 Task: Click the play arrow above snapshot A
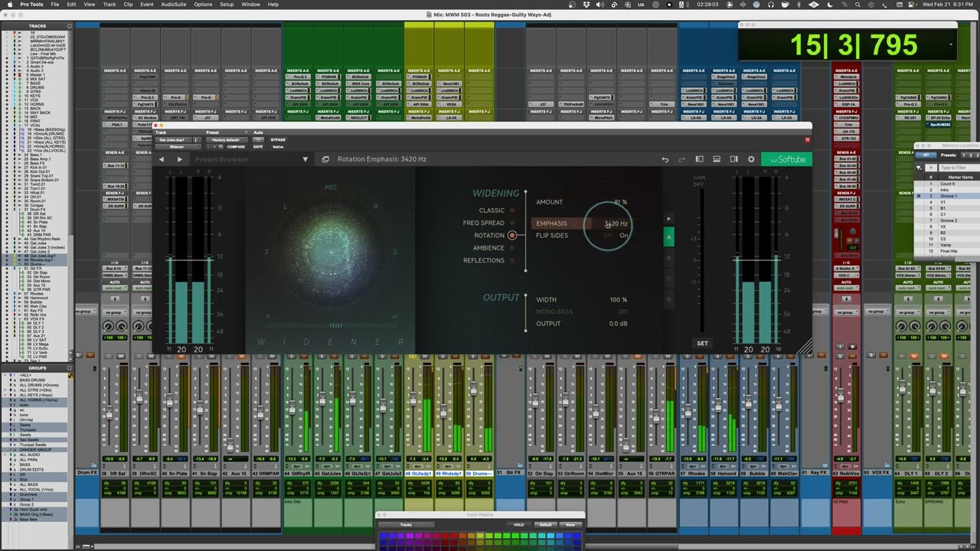[668, 219]
